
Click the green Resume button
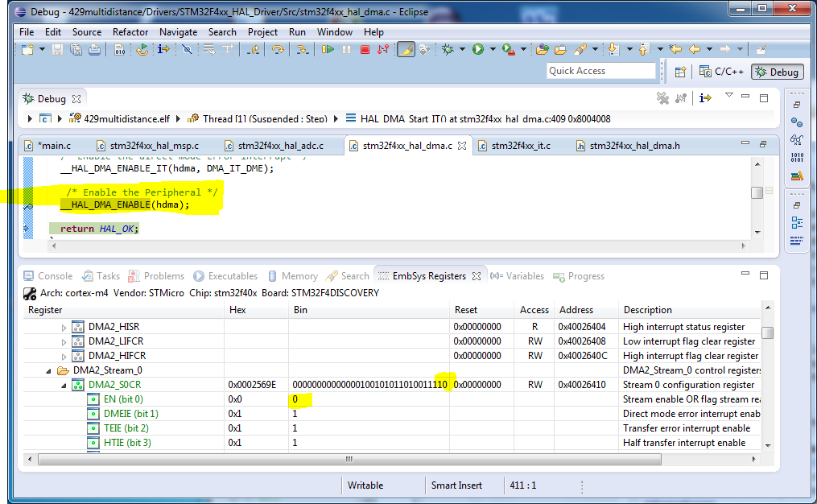328,49
